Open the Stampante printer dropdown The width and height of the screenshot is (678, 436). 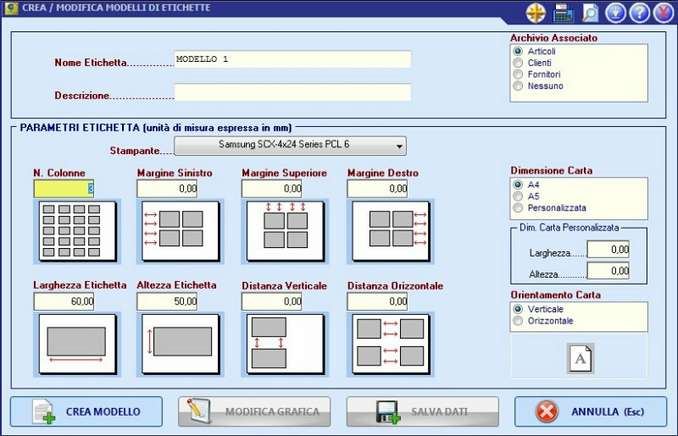pos(291,146)
